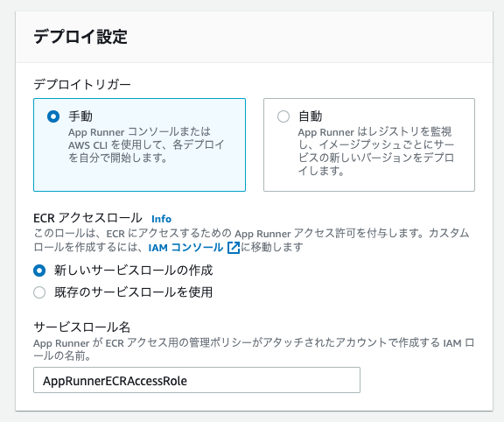The width and height of the screenshot is (504, 422).
Task: Select the 手動 deployment trigger radio button
Action: 53,116
